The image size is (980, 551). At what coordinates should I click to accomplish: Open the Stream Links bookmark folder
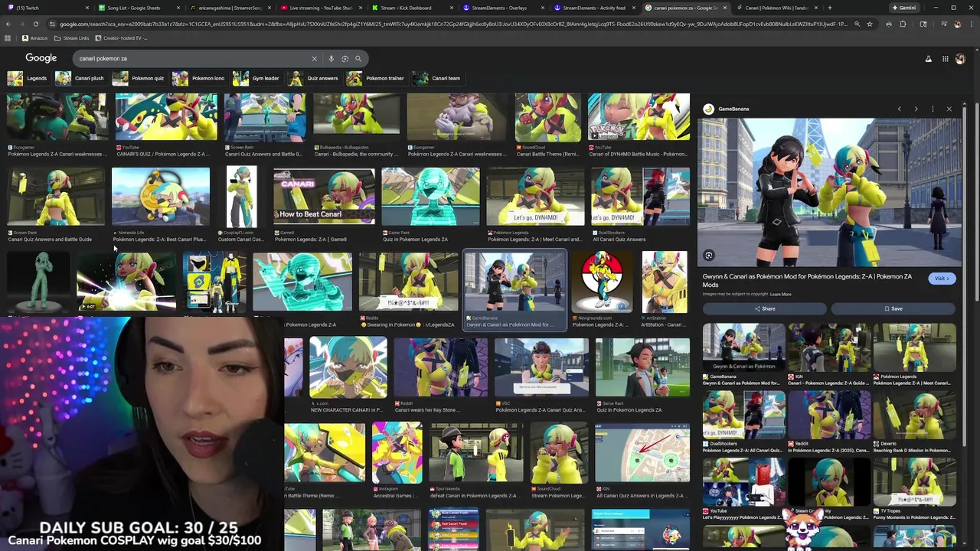[71, 37]
